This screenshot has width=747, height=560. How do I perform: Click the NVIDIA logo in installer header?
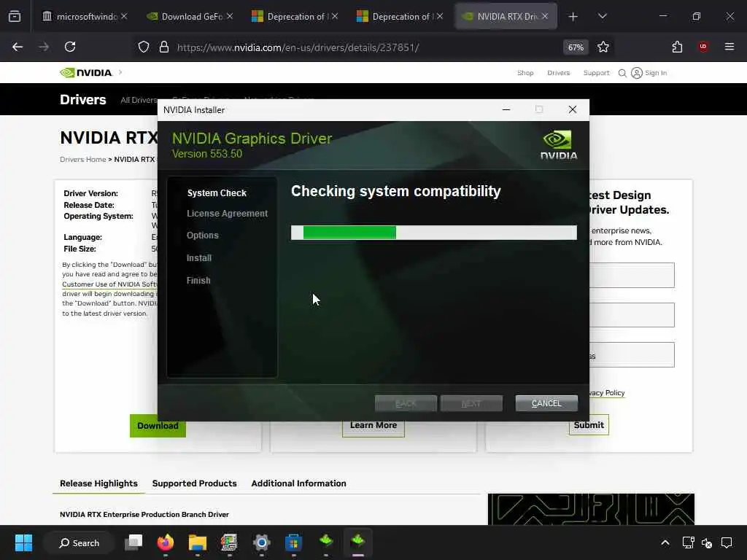558,145
